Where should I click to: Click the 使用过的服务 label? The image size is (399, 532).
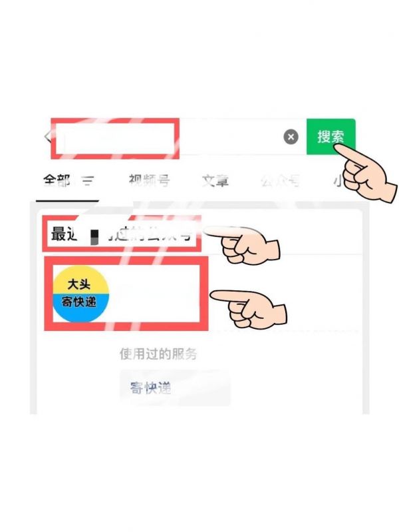[158, 354]
